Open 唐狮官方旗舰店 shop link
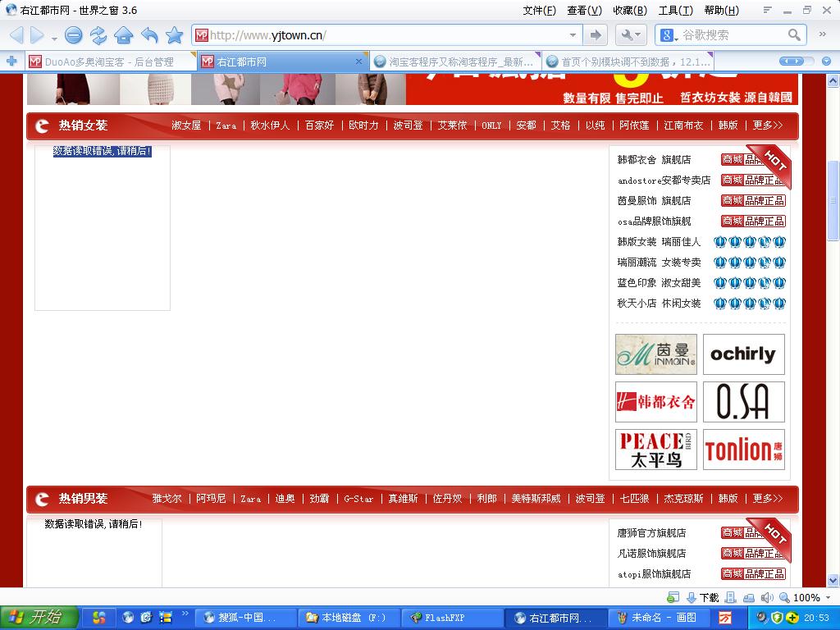Image resolution: width=840 pixels, height=630 pixels. pos(651,533)
